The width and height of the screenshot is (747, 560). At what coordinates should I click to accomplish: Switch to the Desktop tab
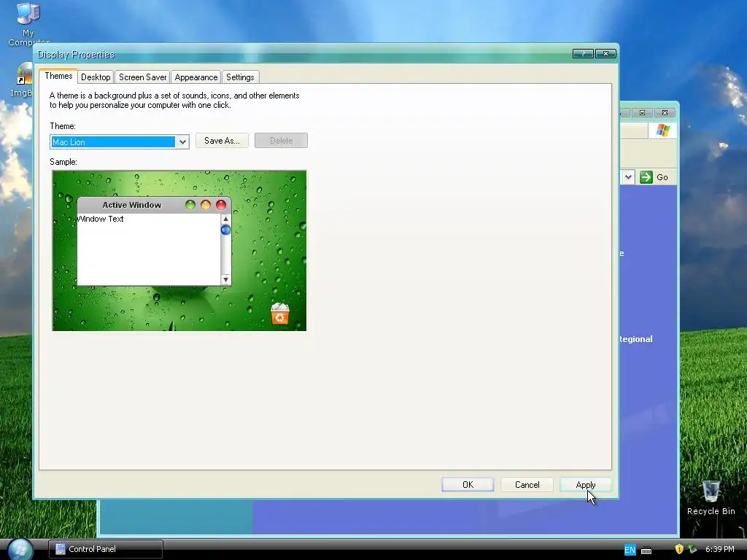(96, 77)
